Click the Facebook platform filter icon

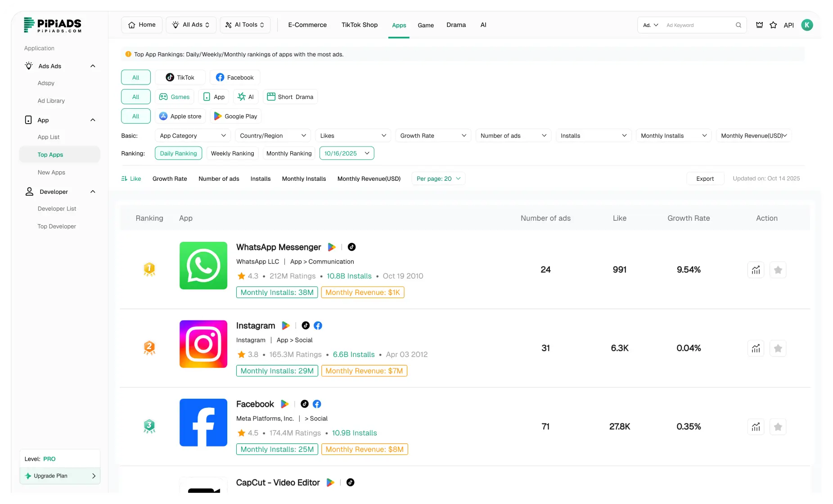point(221,77)
